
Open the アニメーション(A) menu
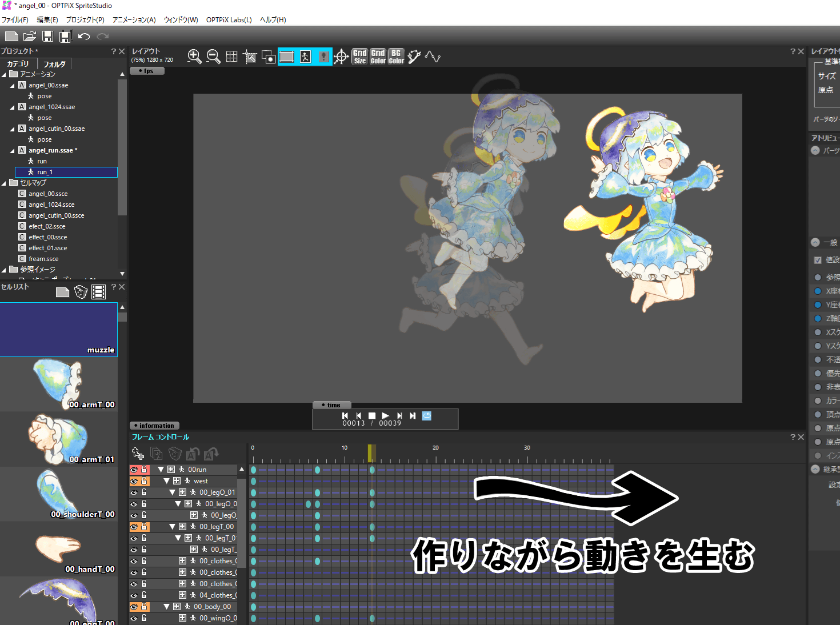(x=134, y=19)
